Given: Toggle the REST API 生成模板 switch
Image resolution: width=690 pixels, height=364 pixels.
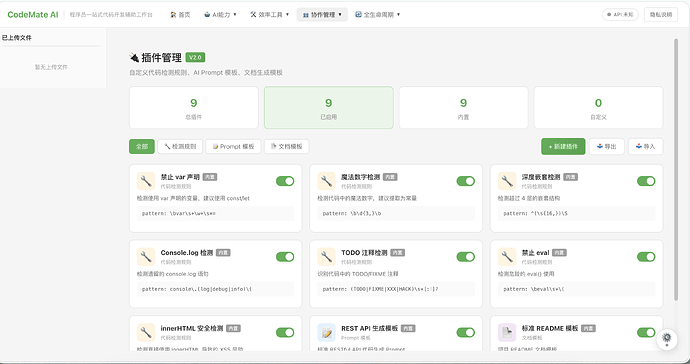Looking at the screenshot, I should click(466, 332).
